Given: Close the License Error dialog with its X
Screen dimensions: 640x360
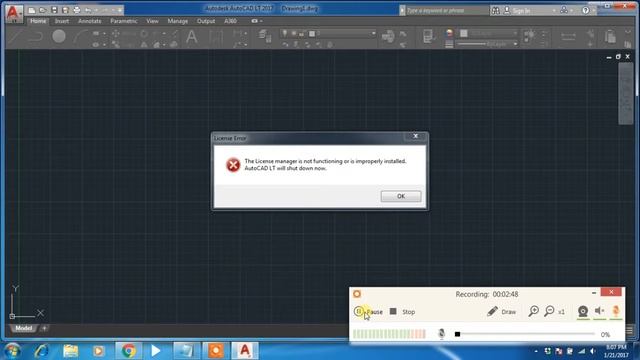Looking at the screenshot, I should [x=416, y=136].
